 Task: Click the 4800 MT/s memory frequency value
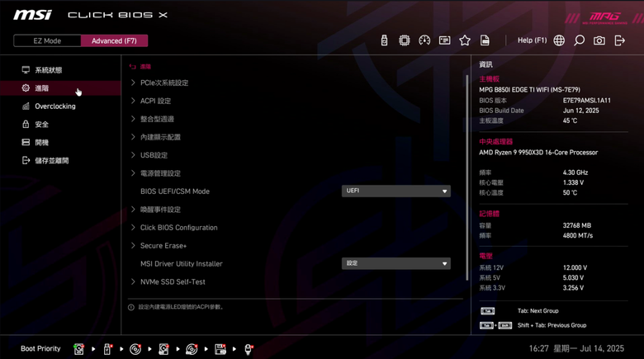[x=577, y=235]
